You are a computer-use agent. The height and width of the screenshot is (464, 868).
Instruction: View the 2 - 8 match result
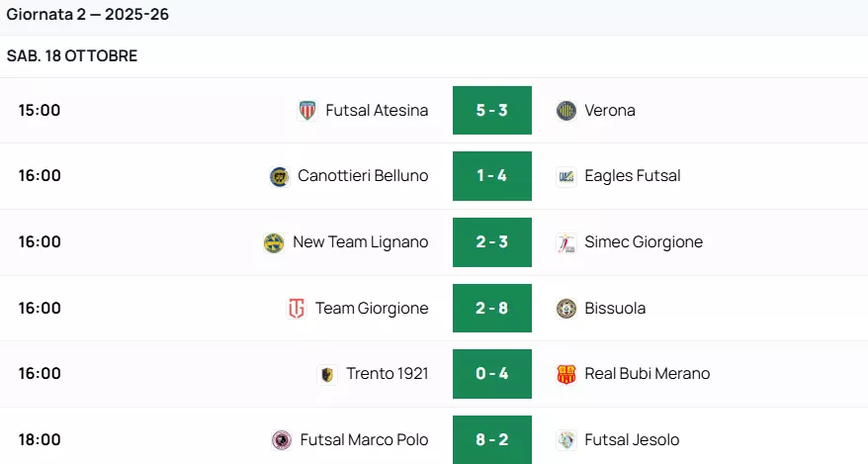[492, 309]
